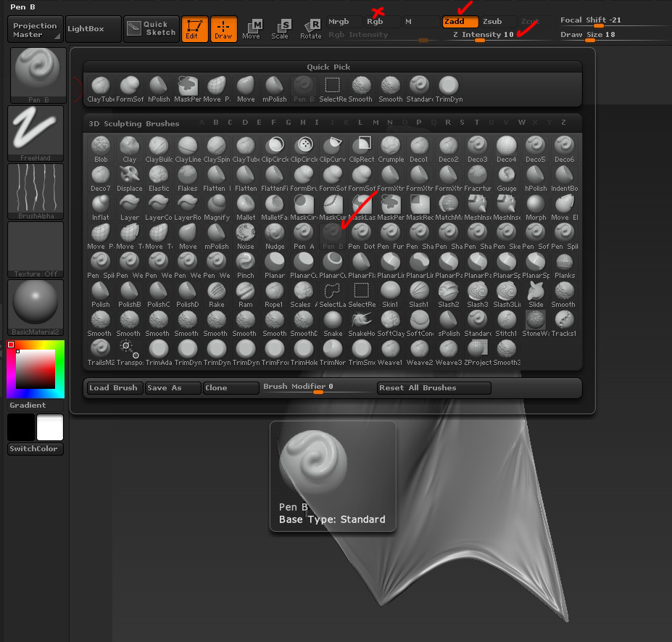This screenshot has width=672, height=642.
Task: Choose the Magnify brush
Action: [x=217, y=208]
